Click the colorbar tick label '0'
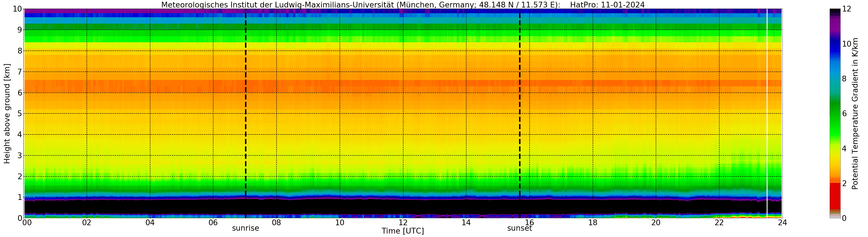This screenshot has height=237, width=868. click(x=844, y=218)
